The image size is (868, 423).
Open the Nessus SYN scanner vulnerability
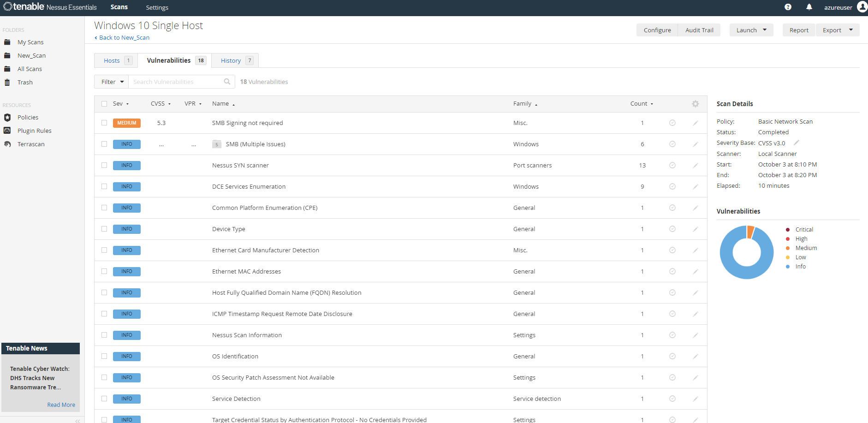(240, 165)
